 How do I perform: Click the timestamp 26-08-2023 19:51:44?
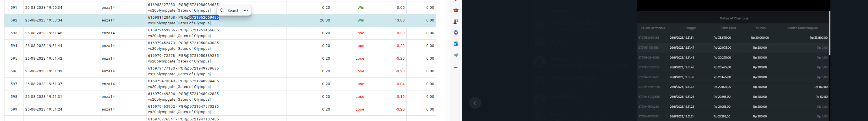pyautogui.click(x=44, y=46)
